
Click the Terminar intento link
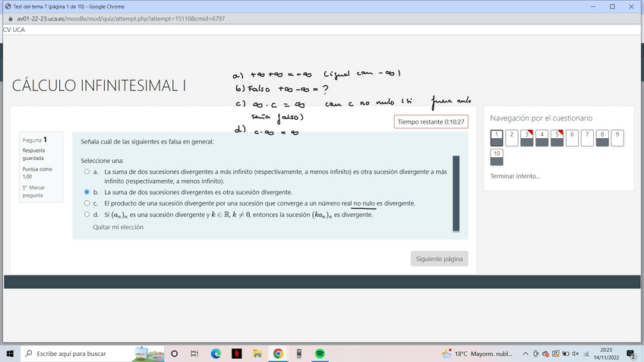(x=515, y=176)
